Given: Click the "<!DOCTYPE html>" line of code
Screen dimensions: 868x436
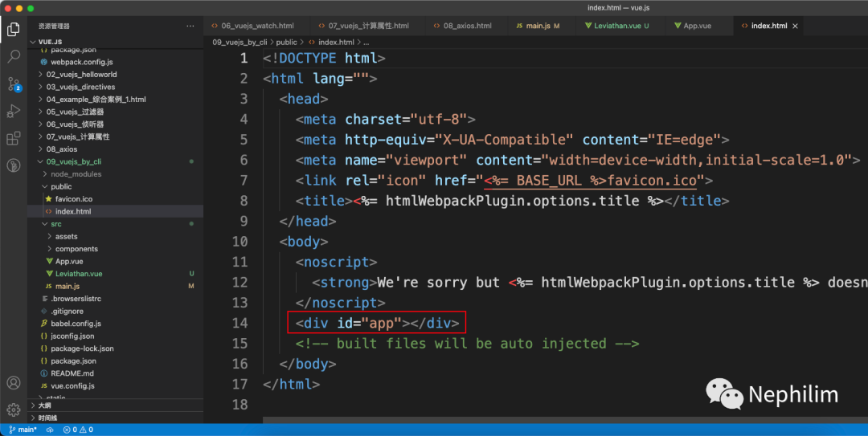Looking at the screenshot, I should coord(325,58).
